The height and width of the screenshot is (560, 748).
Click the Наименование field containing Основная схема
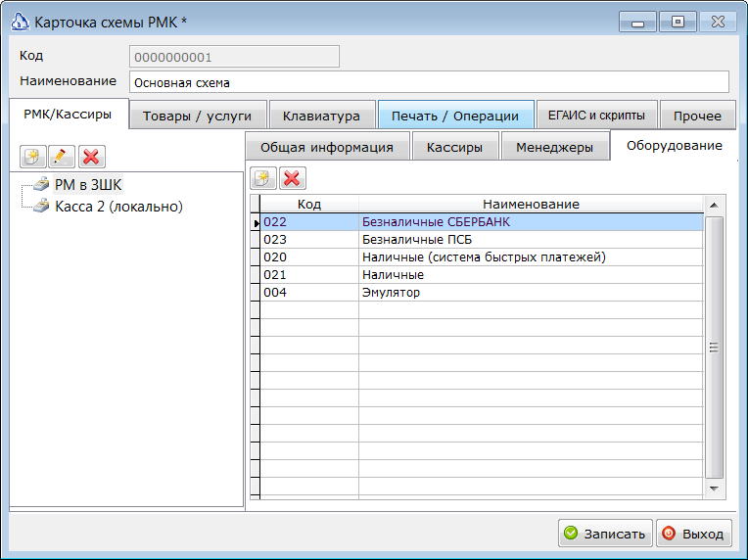(x=429, y=82)
